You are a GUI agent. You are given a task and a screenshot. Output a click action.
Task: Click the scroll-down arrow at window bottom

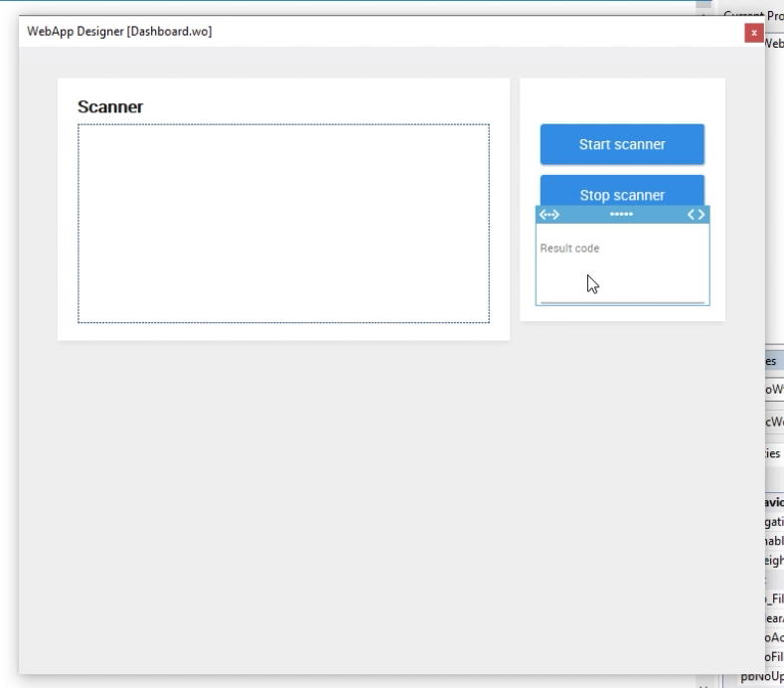pyautogui.click(x=705, y=684)
